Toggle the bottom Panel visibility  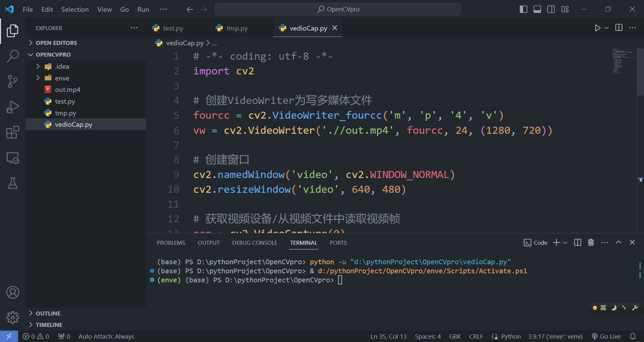coord(537,9)
